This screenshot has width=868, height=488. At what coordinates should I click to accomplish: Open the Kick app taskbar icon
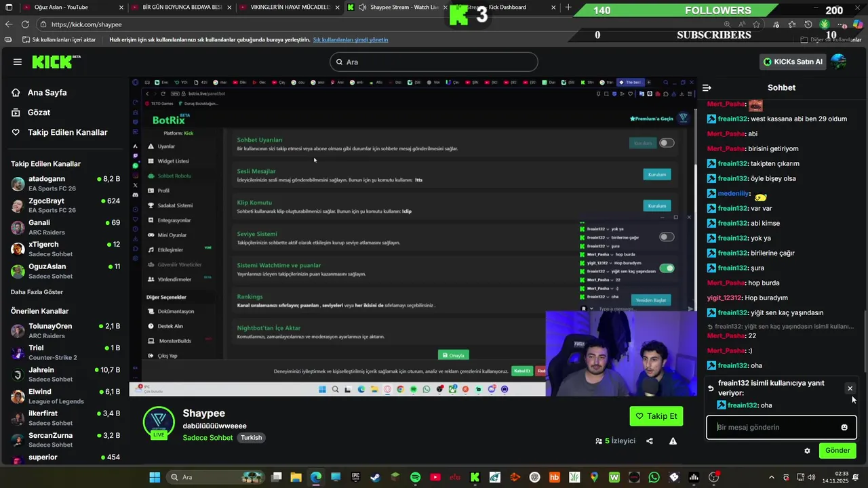475,477
